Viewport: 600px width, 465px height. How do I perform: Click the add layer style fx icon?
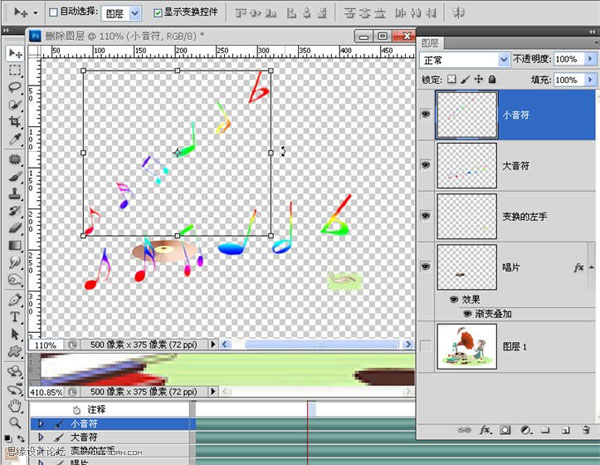[485, 431]
